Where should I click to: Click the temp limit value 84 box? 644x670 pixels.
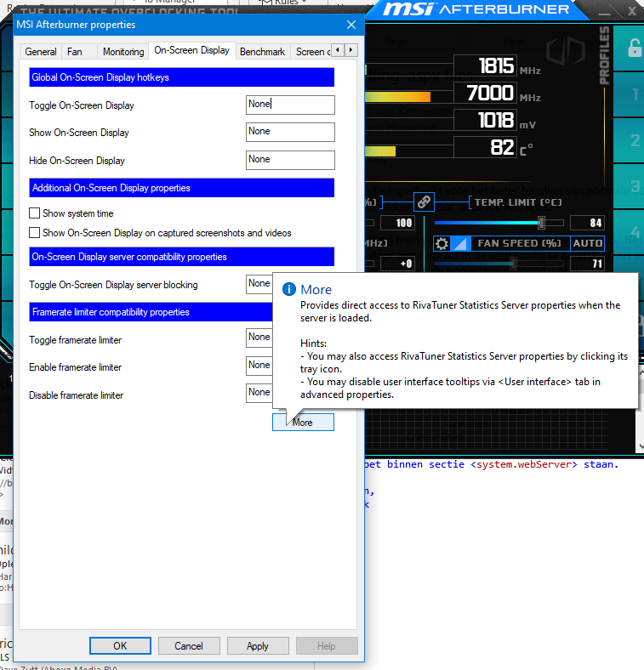coord(588,223)
